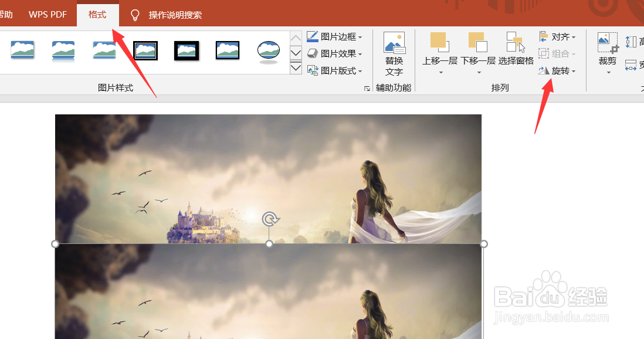
Task: Switch to the WPS PDF tab
Action: pos(48,15)
